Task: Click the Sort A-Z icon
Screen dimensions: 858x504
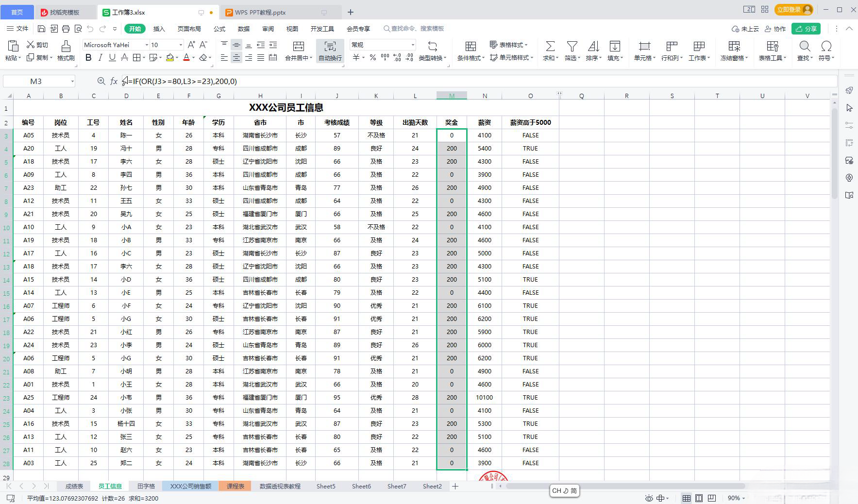Action: point(593,46)
